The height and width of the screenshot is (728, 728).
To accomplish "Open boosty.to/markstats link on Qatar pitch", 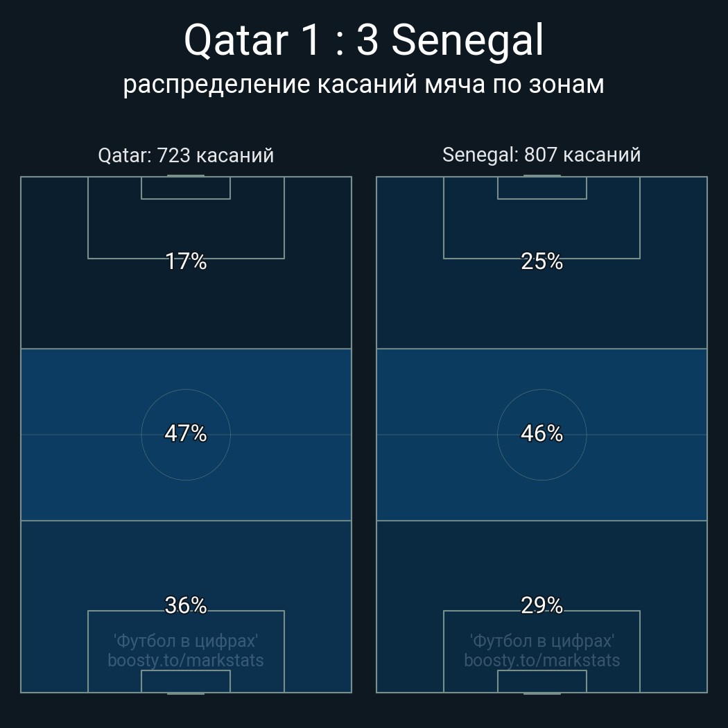I will [x=186, y=660].
